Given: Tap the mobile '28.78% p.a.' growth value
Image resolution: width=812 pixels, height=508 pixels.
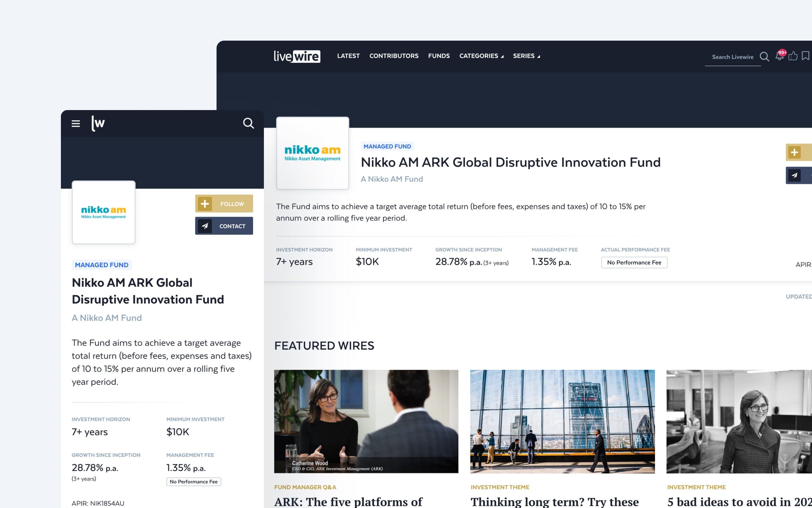Looking at the screenshot, I should (95, 468).
